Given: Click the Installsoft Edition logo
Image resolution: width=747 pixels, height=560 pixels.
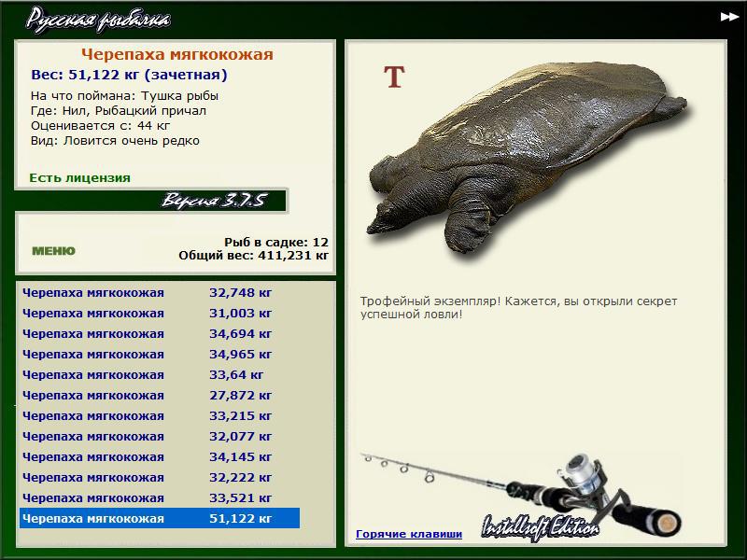Looking at the screenshot, I should (x=540, y=527).
